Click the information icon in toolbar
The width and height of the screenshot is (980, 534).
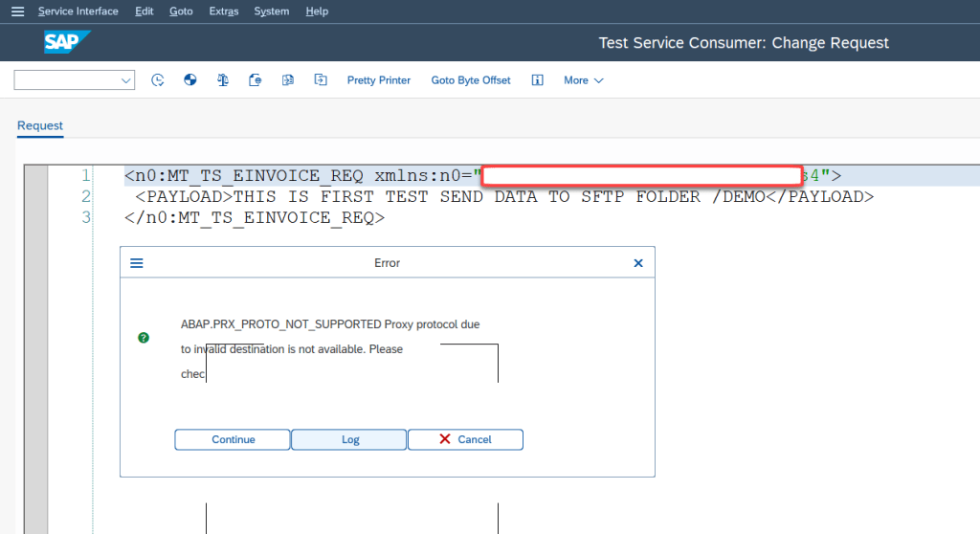(x=538, y=80)
